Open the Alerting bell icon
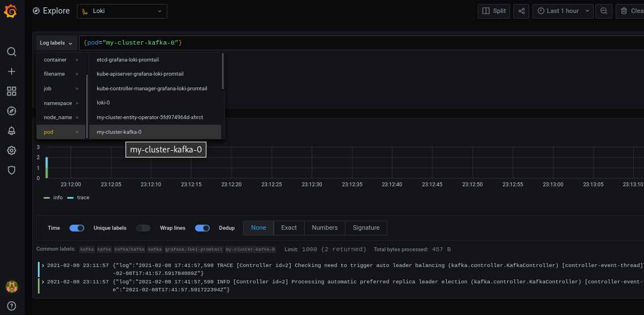Image resolution: width=644 pixels, height=315 pixels. (11, 130)
